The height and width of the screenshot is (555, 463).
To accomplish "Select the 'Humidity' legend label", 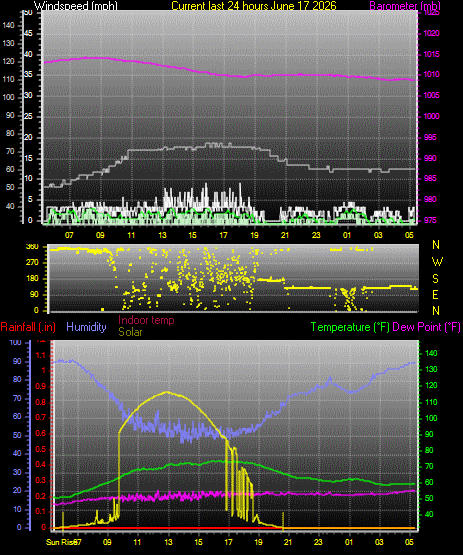I will 86,327.
